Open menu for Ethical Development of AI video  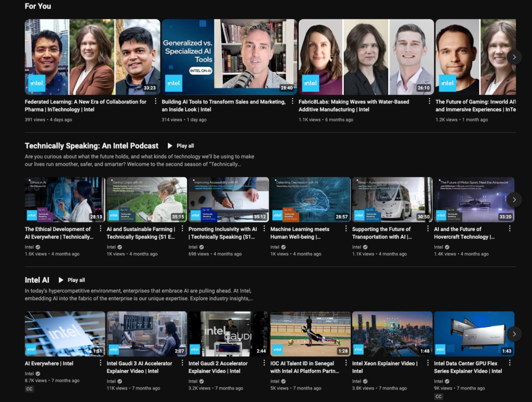[100, 229]
